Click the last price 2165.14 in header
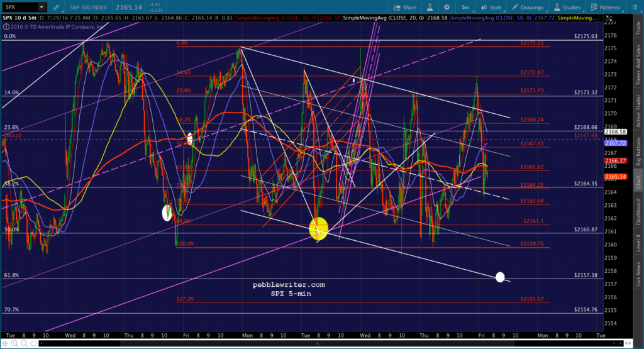The image size is (644, 349). [x=128, y=8]
